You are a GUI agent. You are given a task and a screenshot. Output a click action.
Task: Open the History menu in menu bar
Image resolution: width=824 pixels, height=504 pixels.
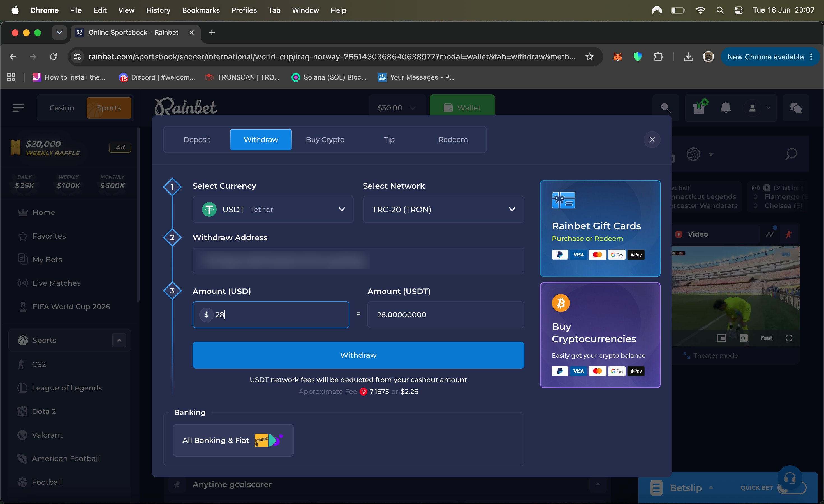coord(158,10)
